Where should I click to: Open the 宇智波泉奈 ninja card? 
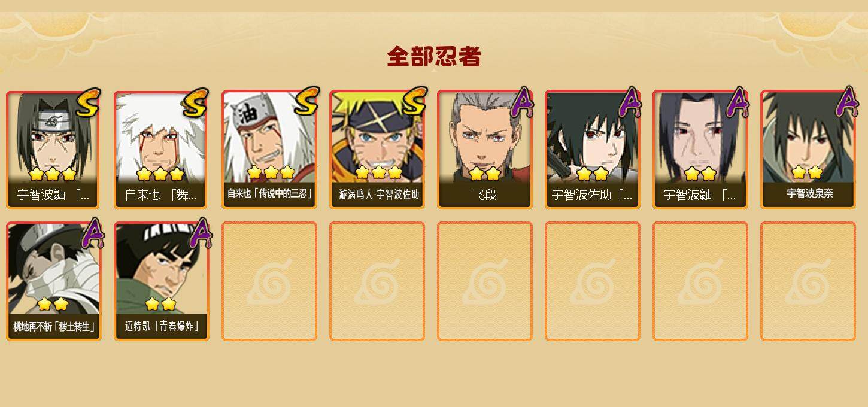click(808, 150)
